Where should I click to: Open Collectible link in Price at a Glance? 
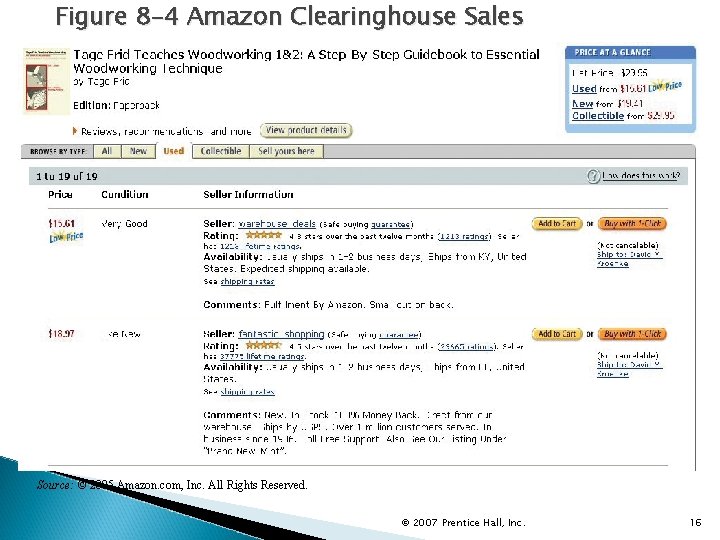click(597, 116)
